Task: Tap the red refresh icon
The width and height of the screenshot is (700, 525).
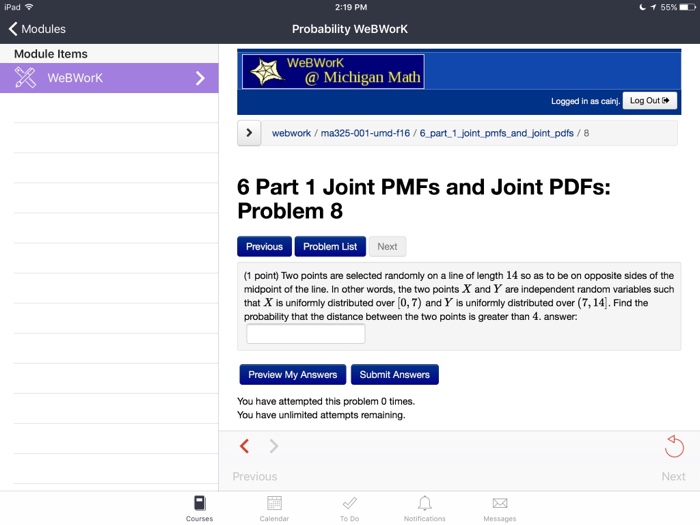Action: point(674,446)
